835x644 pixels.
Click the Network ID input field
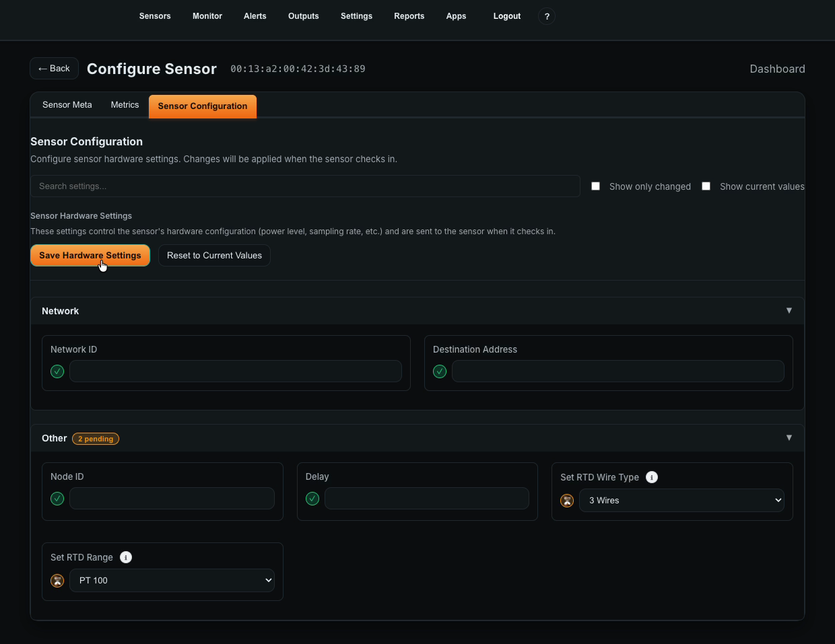236,371
